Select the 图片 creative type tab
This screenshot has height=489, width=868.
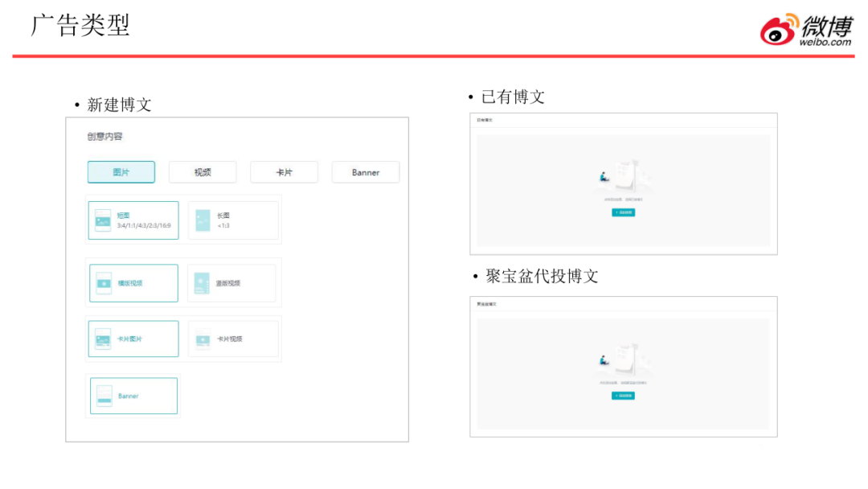[x=121, y=172]
